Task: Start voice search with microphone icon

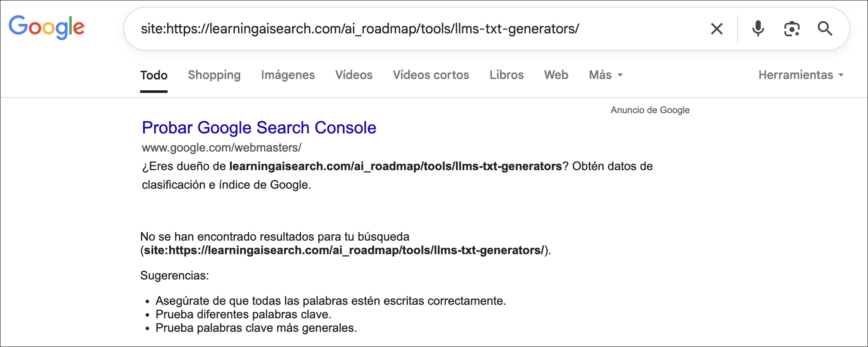Action: pos(758,29)
